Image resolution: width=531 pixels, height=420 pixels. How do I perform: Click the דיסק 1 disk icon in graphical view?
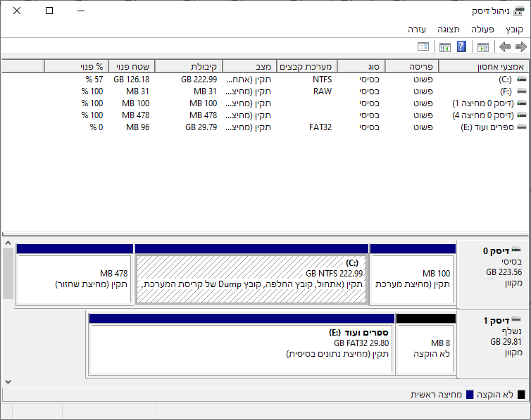516,319
